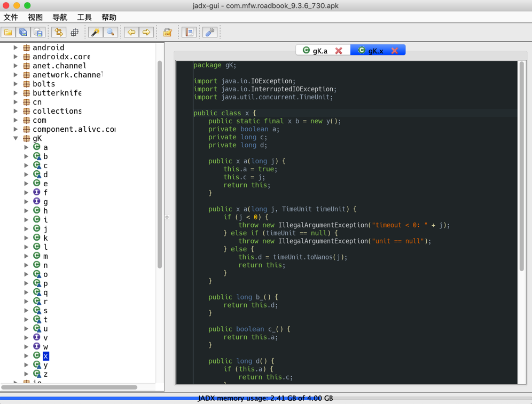The height and width of the screenshot is (404, 532).
Task: Toggle the flatten packages icon
Action: tap(74, 32)
